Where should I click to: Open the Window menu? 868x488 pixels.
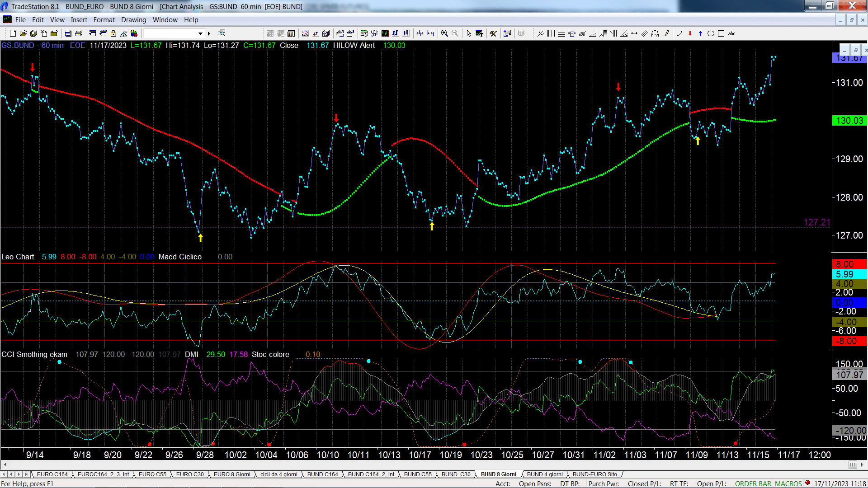(165, 20)
